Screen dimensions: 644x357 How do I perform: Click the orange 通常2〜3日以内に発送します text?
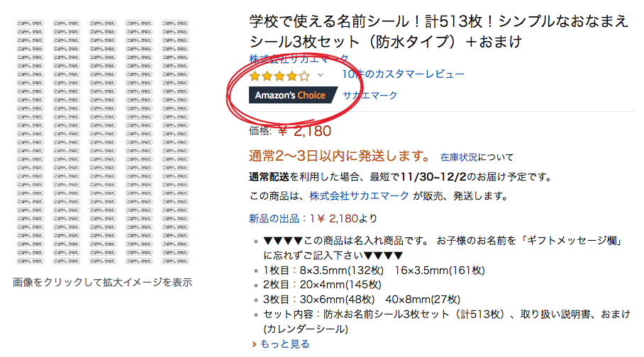[340, 156]
